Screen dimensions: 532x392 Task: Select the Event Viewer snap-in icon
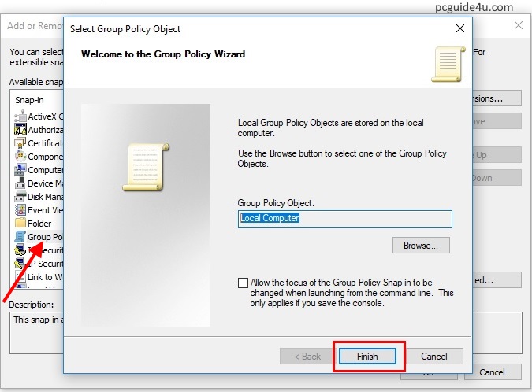(20, 210)
